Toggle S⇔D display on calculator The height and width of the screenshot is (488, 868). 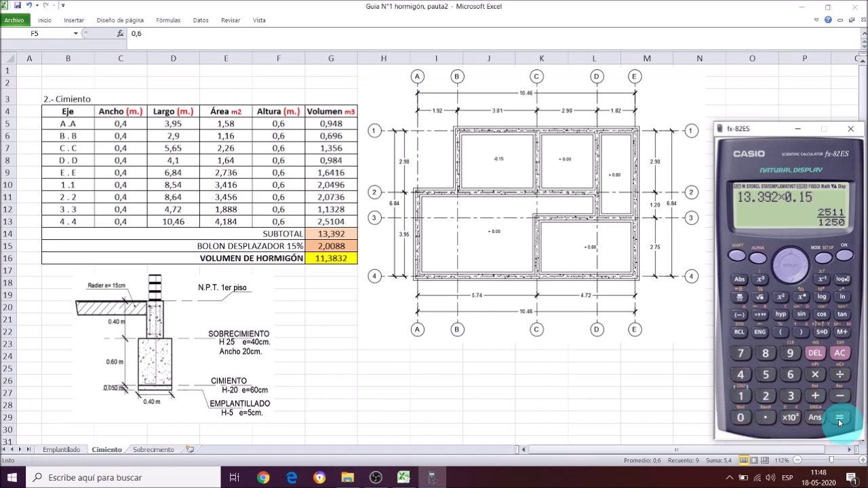[821, 332]
